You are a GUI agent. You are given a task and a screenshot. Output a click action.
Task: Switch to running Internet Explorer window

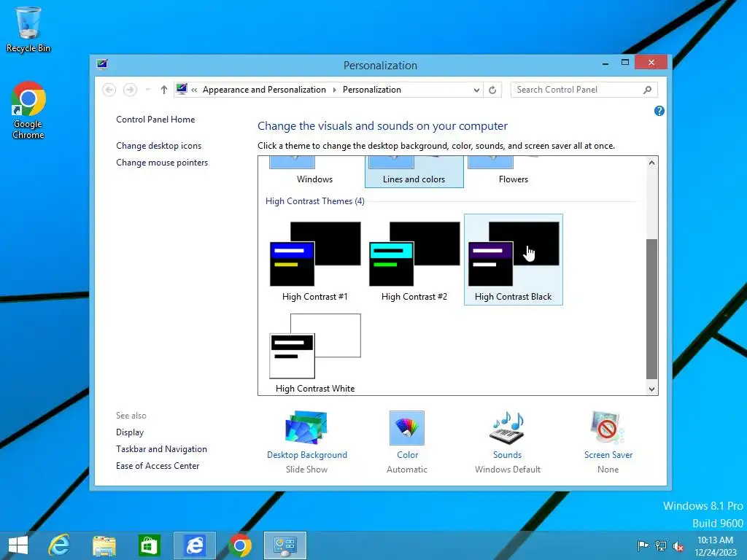(x=194, y=545)
